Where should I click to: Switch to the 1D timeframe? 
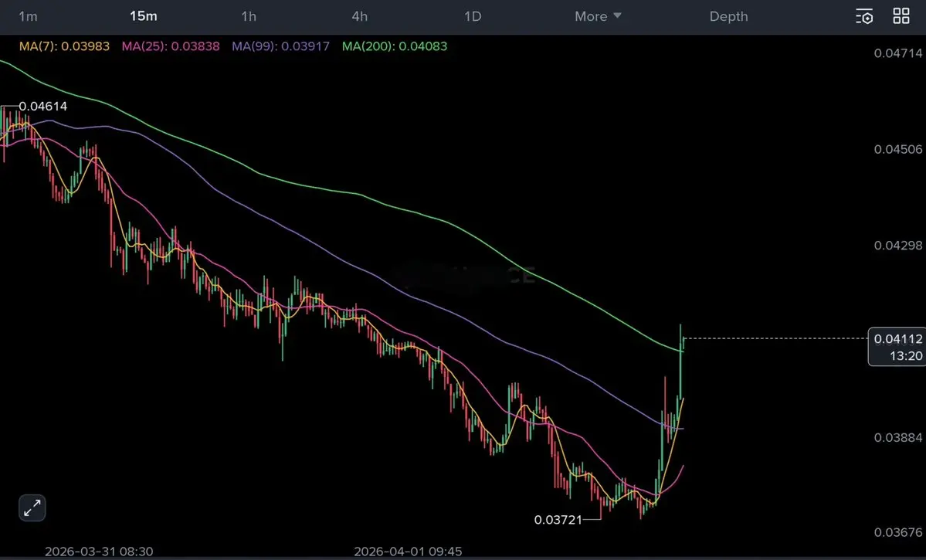[x=473, y=16]
